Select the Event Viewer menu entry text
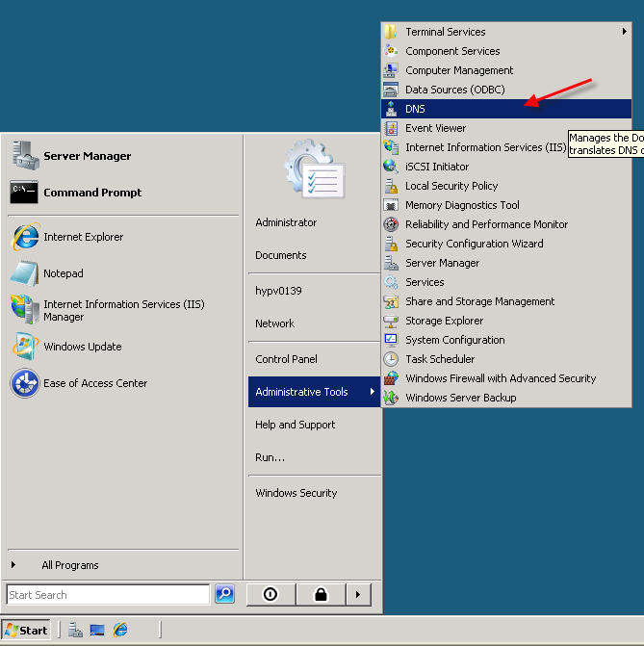The image size is (644, 646). (435, 128)
